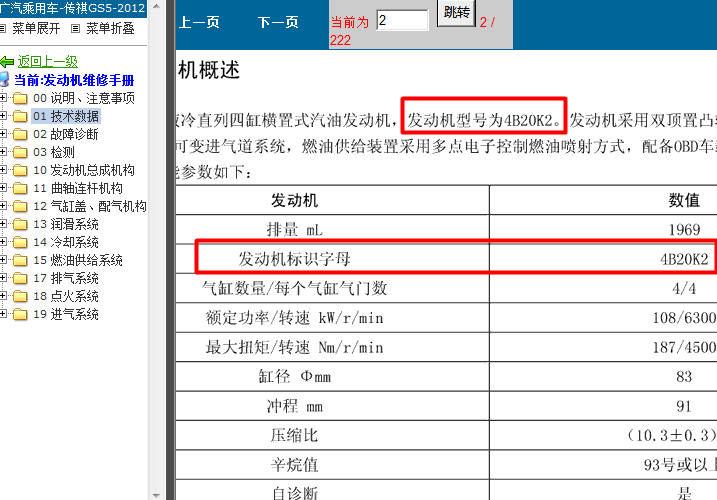717x500 pixels.
Task: Click the current page number input field
Action: pos(402,20)
